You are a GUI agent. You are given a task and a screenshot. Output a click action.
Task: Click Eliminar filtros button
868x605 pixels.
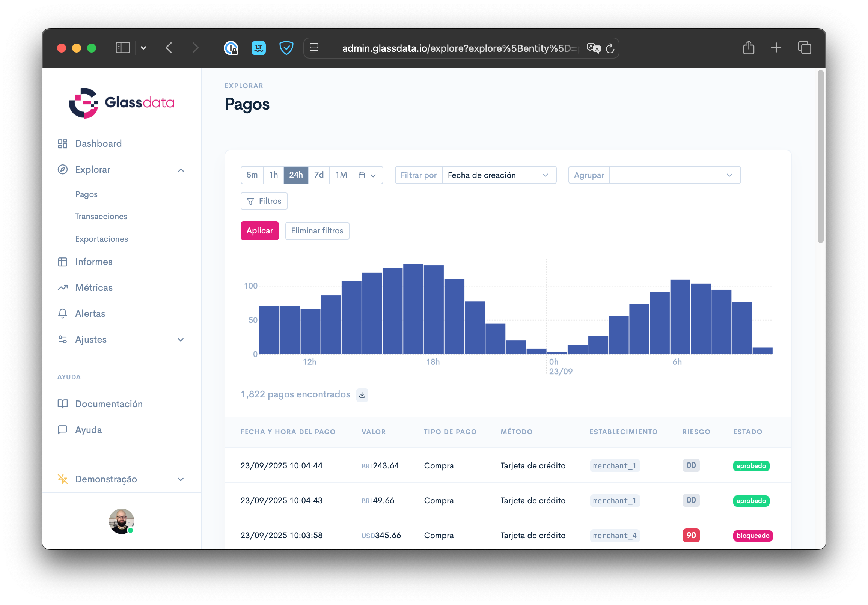click(x=317, y=231)
